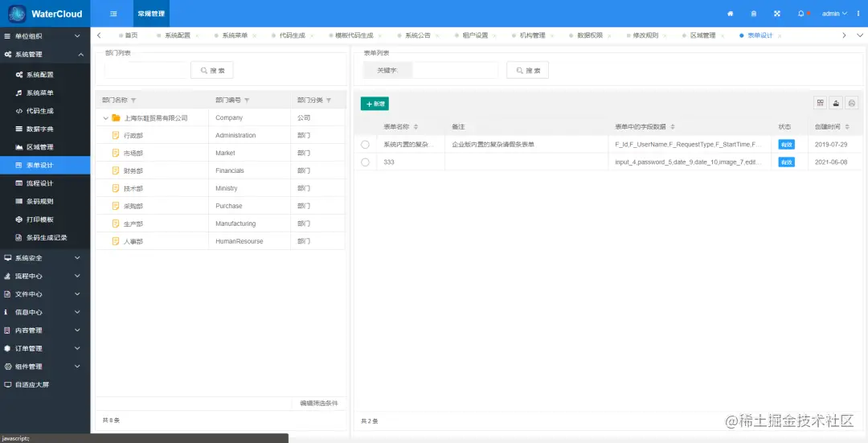Image resolution: width=868 pixels, height=443 pixels.
Task: Click the 新增 add button
Action: coord(375,104)
